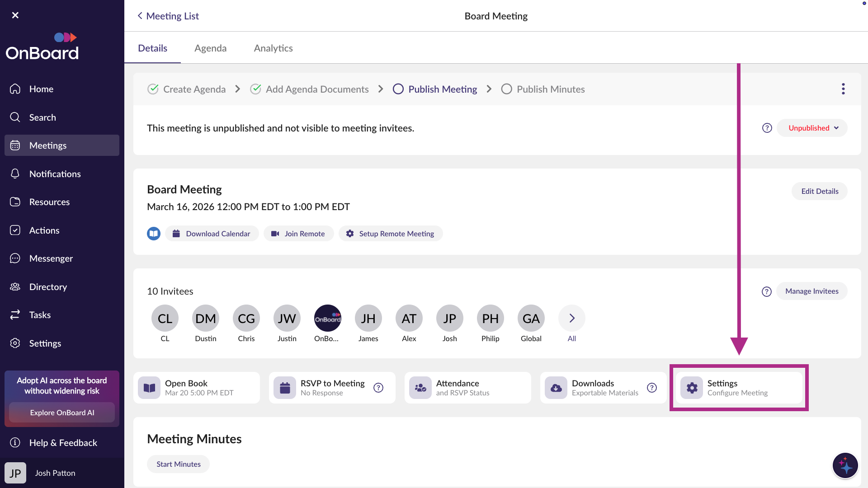
Task: Select the Publish Minutes step circle
Action: point(507,89)
